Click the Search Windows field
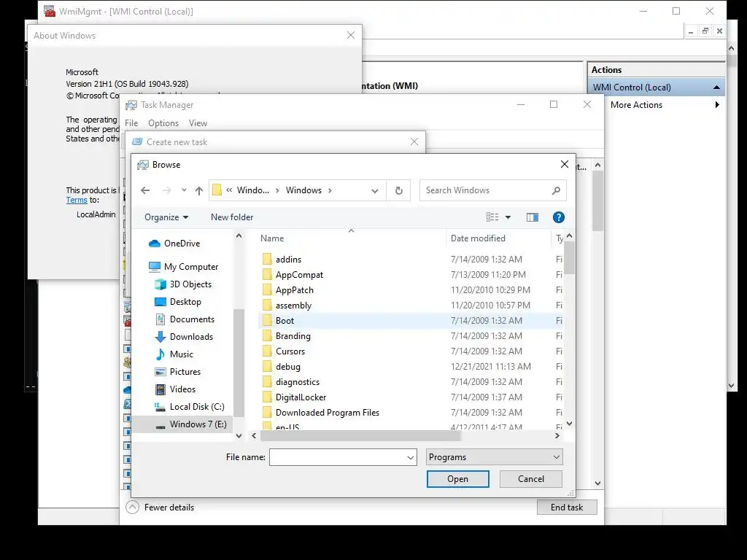This screenshot has height=560, width=747. [486, 190]
